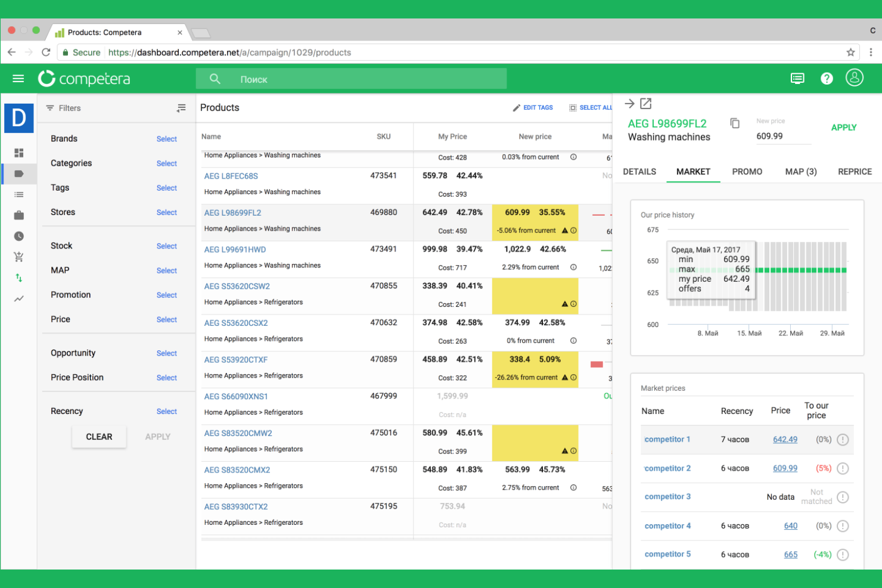This screenshot has height=588, width=882.
Task: Select the dashboard grid icon in sidebar
Action: (18, 153)
